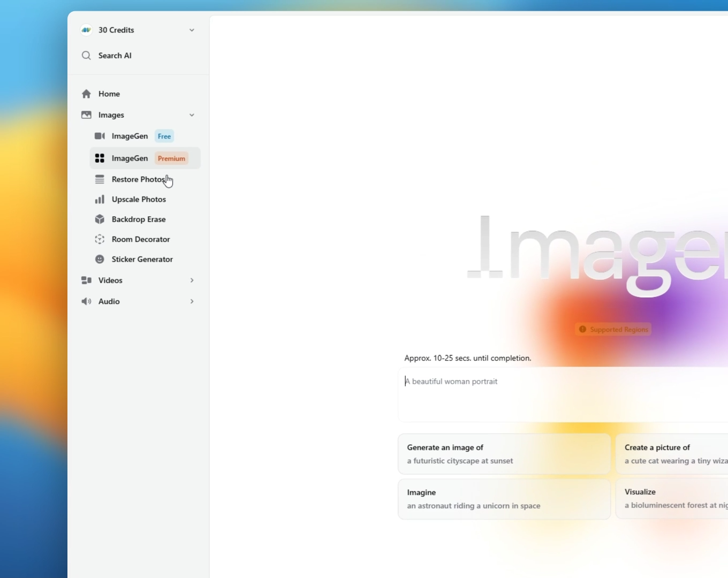Click the Supported Regions info icon

582,329
